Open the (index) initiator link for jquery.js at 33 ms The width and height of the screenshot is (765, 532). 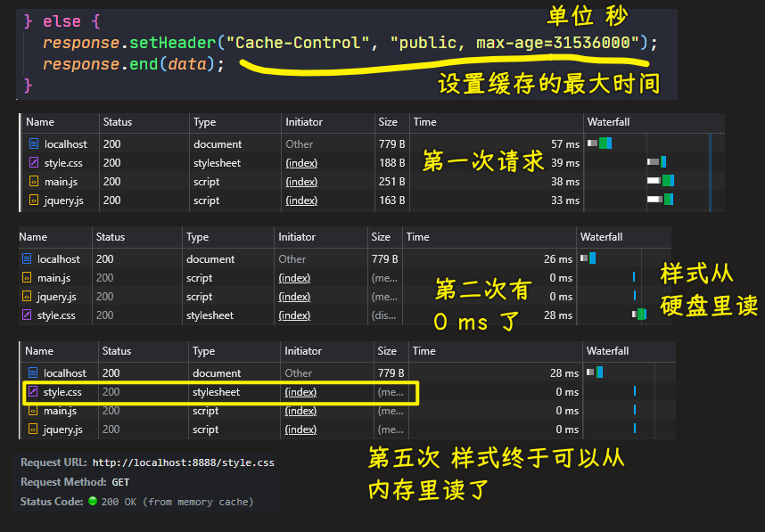(x=301, y=201)
